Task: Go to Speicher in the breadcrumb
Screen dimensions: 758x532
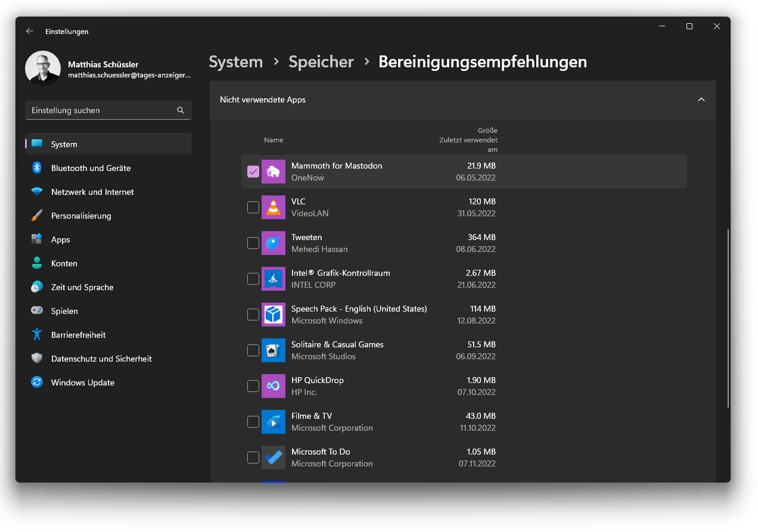Action: click(321, 62)
